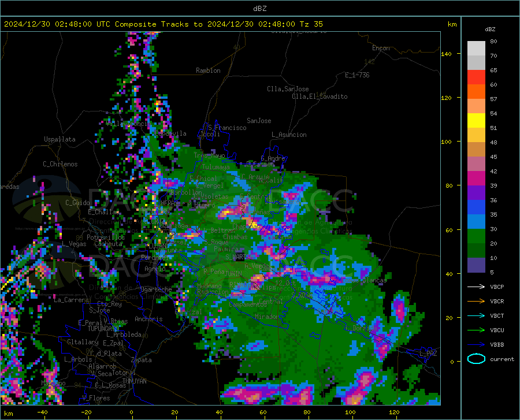The height and width of the screenshot is (420, 520).
Task: Click the '5' value on the dBZ scale
Action: (492, 273)
